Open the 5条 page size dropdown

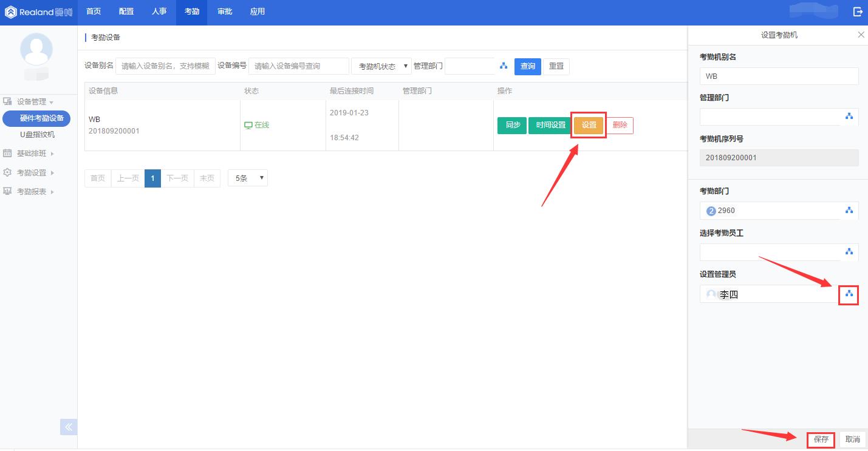coord(248,178)
